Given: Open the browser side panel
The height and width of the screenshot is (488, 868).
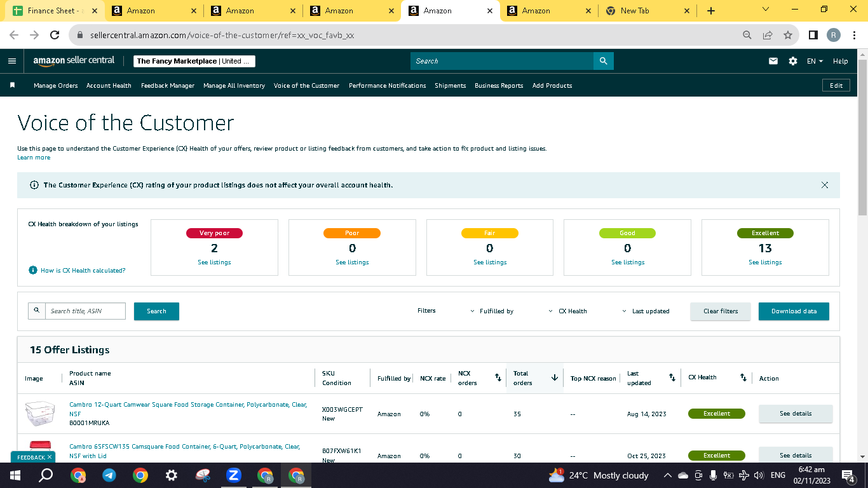Looking at the screenshot, I should coord(813,35).
